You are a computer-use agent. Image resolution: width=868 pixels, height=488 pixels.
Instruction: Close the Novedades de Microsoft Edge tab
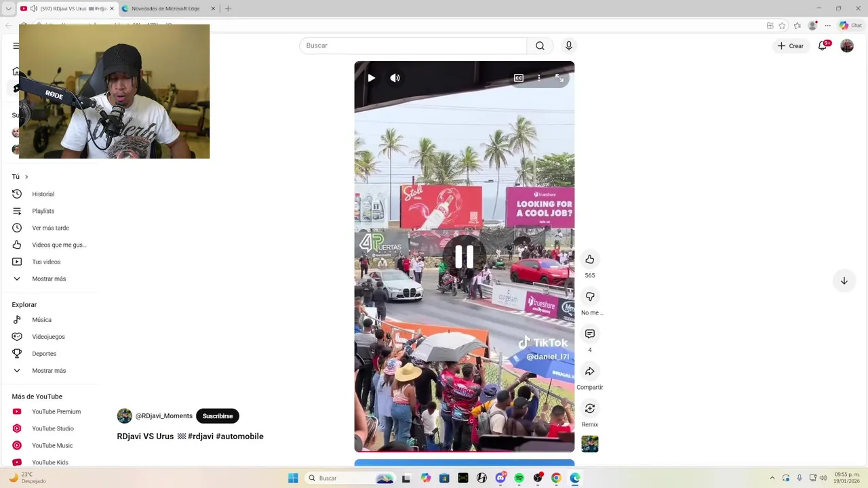point(213,9)
